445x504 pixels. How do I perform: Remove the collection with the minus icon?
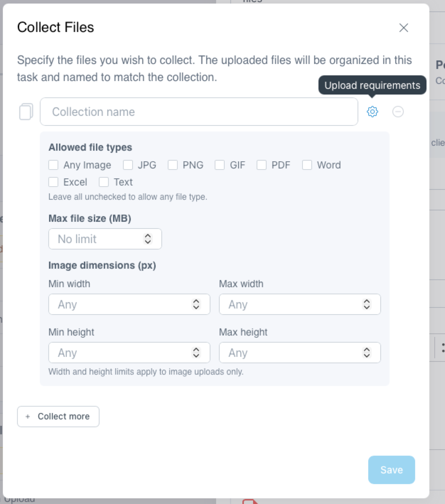[x=398, y=112]
